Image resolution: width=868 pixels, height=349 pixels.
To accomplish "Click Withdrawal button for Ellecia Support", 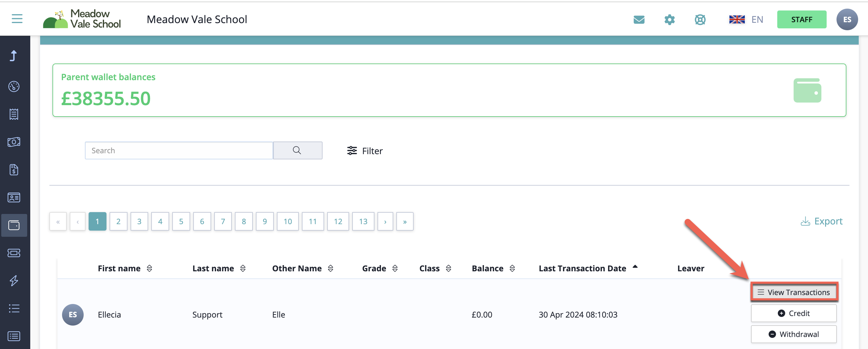I will click(x=794, y=334).
